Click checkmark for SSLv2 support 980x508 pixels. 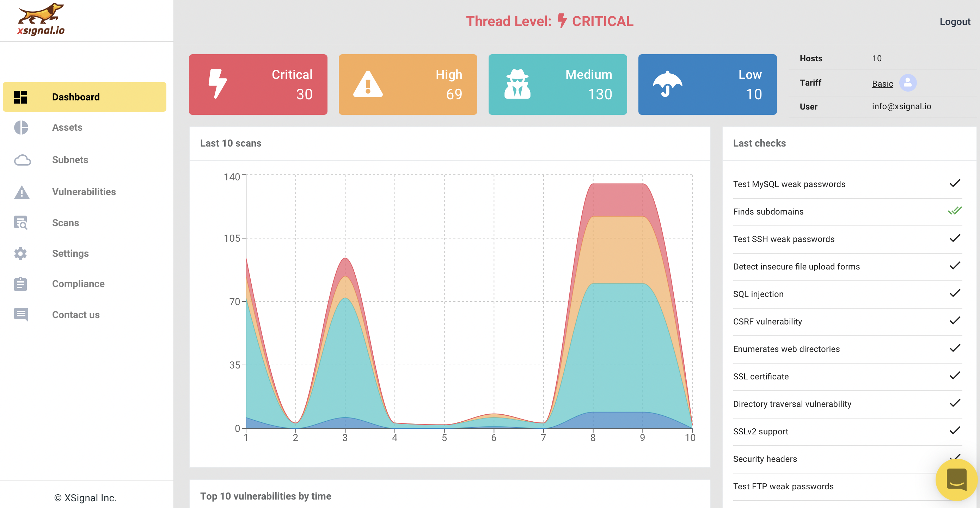[955, 430]
